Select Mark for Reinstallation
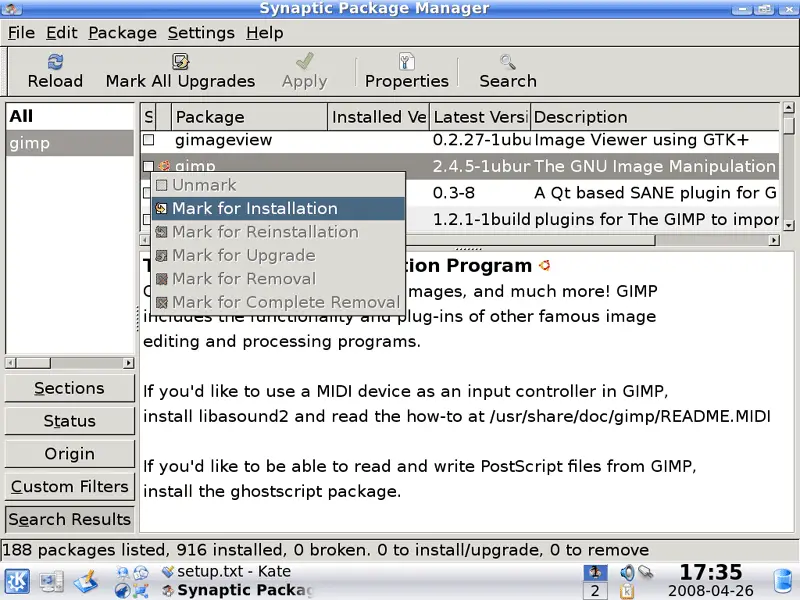 278,232
